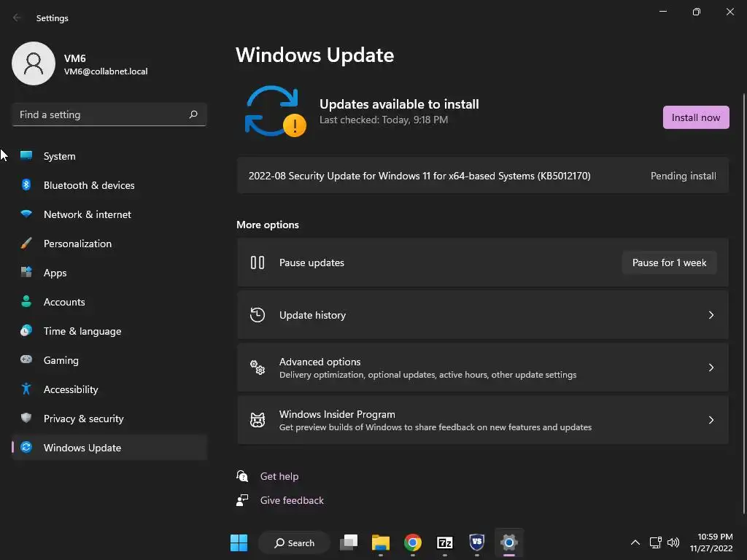Click the Accounts person icon in sidebar
Viewport: 747px width, 560px height.
pos(26,301)
